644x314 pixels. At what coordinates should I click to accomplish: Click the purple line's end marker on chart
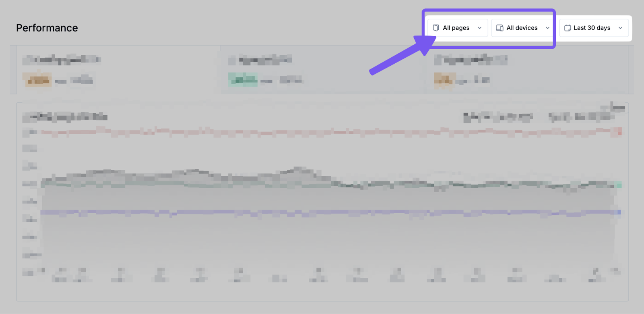pyautogui.click(x=619, y=212)
